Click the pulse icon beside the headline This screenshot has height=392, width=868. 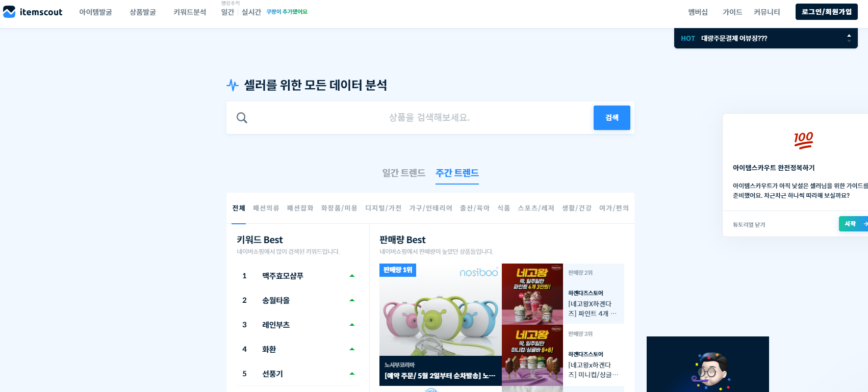[233, 85]
